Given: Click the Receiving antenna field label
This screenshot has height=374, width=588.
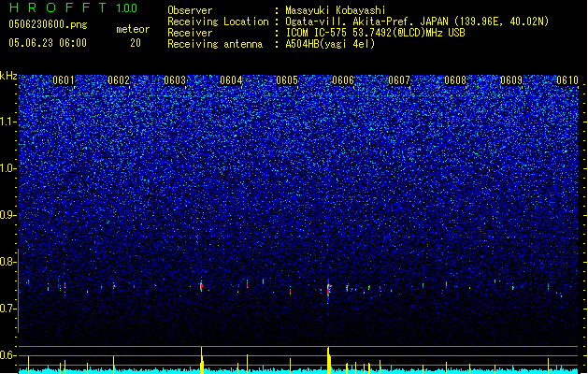Looking at the screenshot, I should (215, 44).
